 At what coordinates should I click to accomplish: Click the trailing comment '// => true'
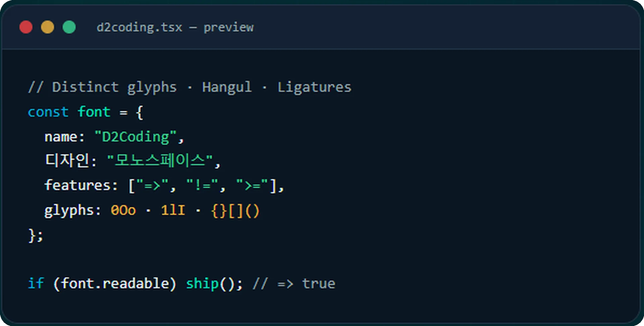[x=294, y=284]
